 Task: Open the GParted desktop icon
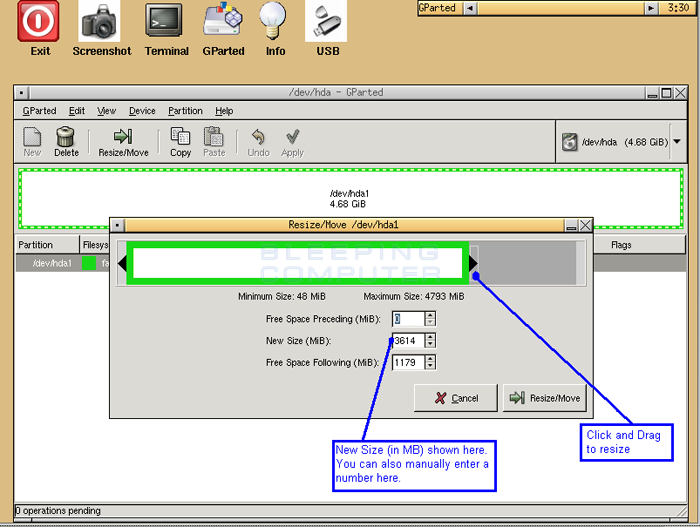pos(223,19)
